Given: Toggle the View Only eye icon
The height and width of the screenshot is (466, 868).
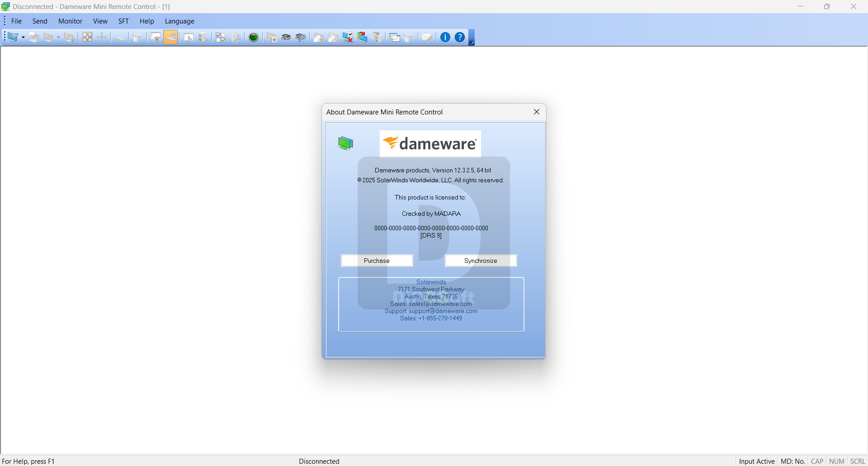Looking at the screenshot, I should tap(156, 38).
